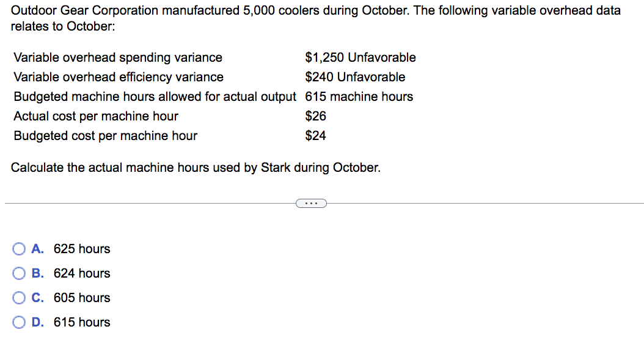Click the '615 machine hours' value
This screenshot has width=644, height=351.
[x=359, y=97]
